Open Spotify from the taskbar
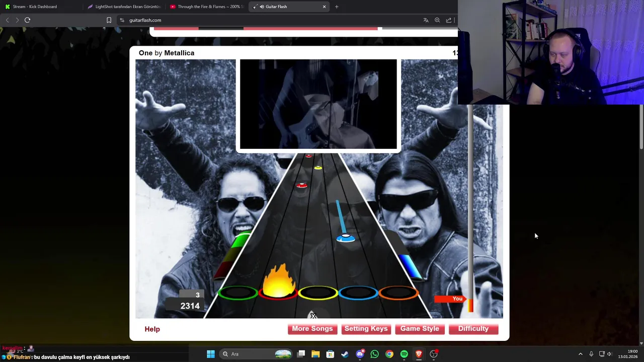 click(x=404, y=354)
